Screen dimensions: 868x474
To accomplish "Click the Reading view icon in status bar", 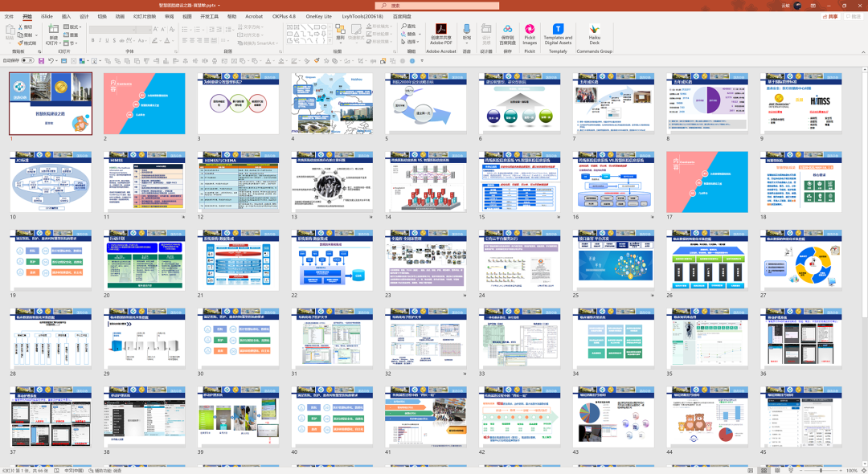I will (777, 470).
